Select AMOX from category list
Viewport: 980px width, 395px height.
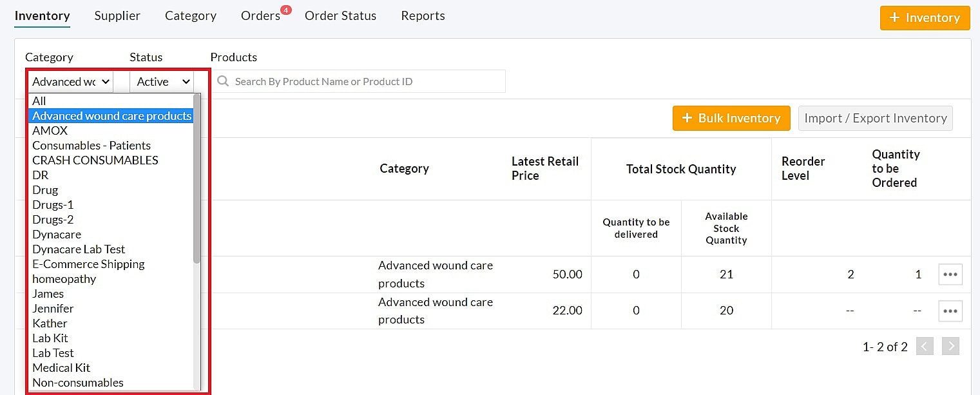[x=50, y=131]
